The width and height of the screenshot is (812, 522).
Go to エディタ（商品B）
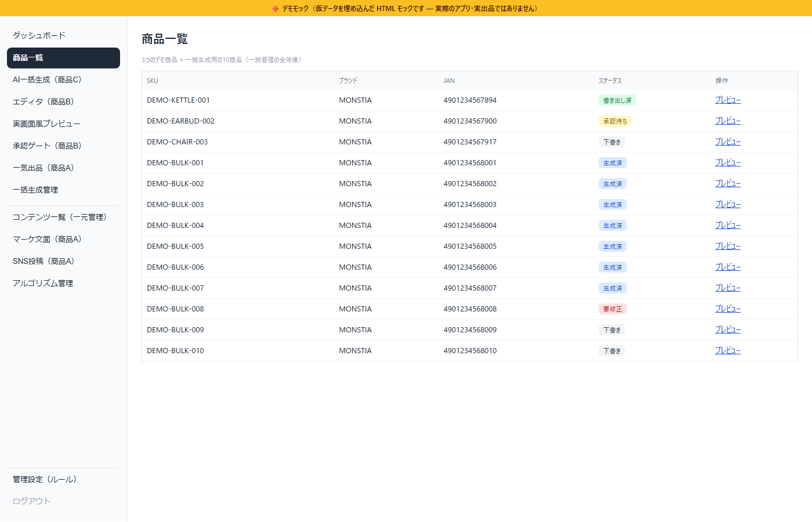pyautogui.click(x=63, y=102)
